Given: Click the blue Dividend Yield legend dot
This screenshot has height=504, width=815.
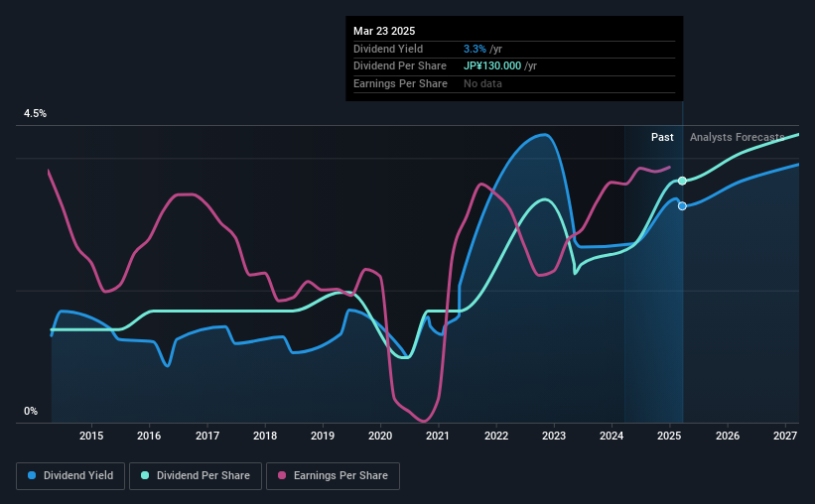Looking at the screenshot, I should [32, 475].
